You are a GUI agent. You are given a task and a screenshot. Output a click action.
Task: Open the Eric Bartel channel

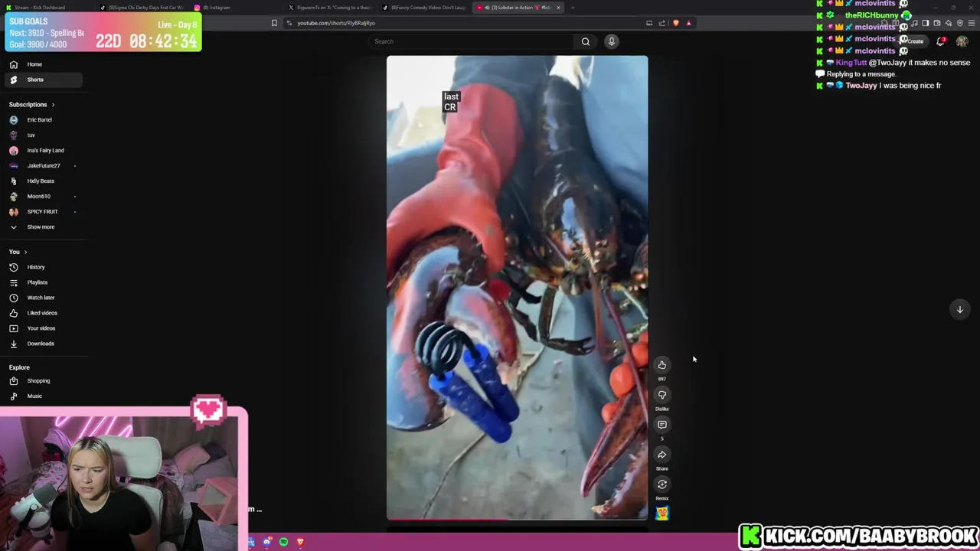43,120
